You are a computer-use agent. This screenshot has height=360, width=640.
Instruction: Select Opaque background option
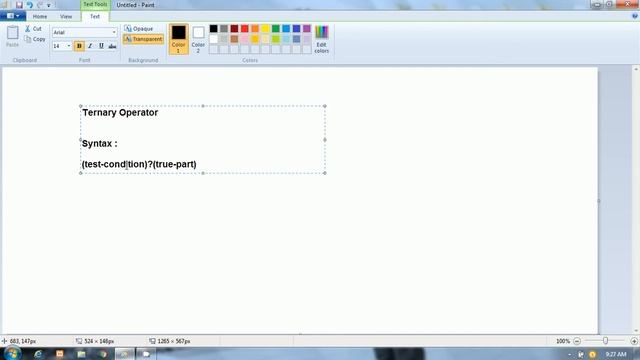pos(139,29)
